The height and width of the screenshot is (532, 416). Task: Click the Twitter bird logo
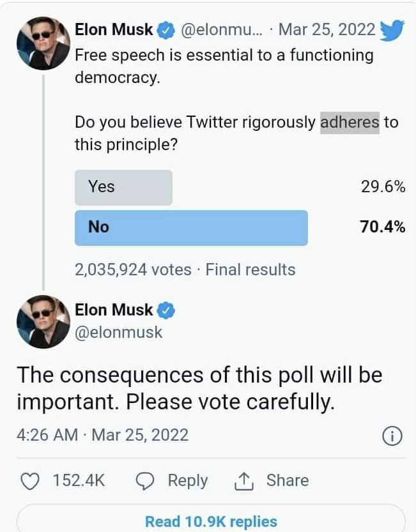[x=392, y=30]
